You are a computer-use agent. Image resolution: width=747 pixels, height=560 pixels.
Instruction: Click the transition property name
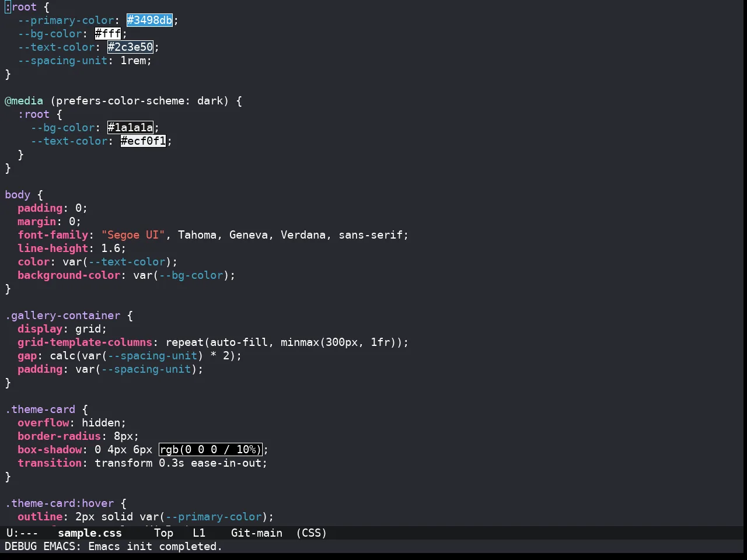point(50,463)
